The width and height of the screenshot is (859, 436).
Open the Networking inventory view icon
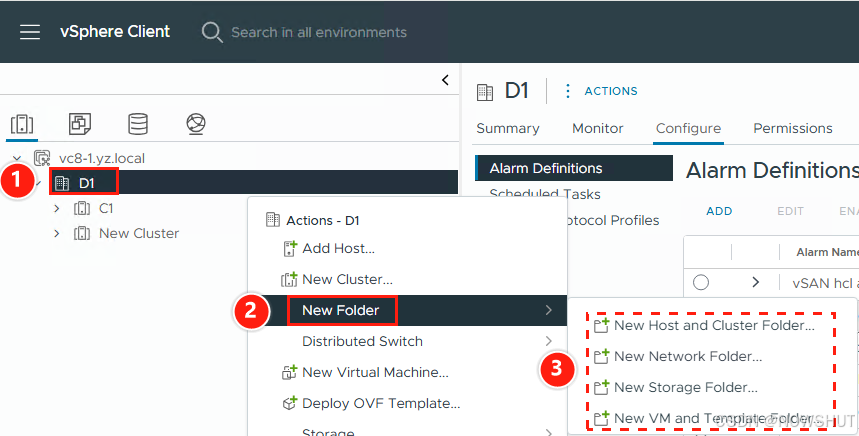click(196, 124)
